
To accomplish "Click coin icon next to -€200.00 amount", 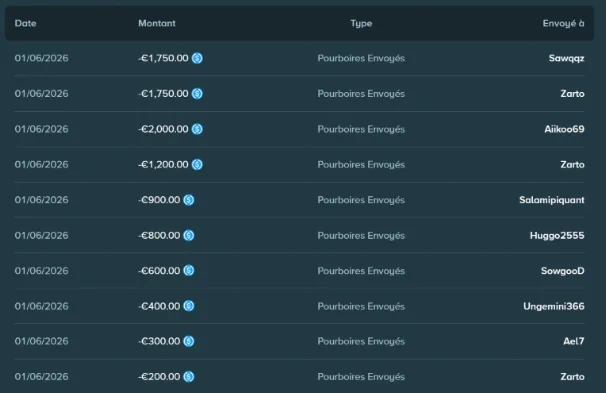I will [189, 376].
